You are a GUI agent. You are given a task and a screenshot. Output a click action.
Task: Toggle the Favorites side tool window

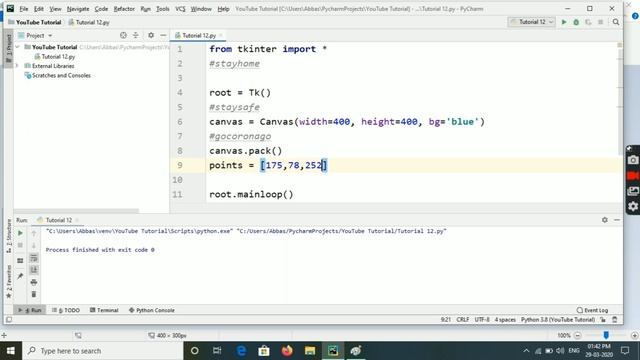click(9, 282)
